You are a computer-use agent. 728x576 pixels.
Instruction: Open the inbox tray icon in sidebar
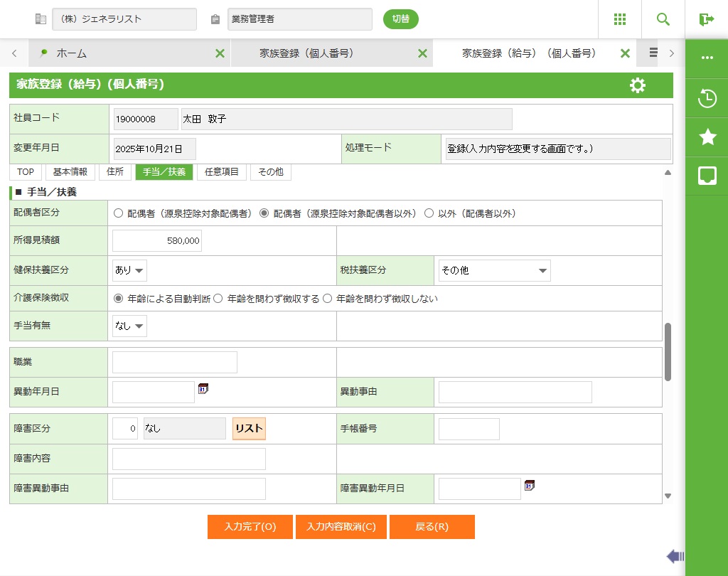707,176
